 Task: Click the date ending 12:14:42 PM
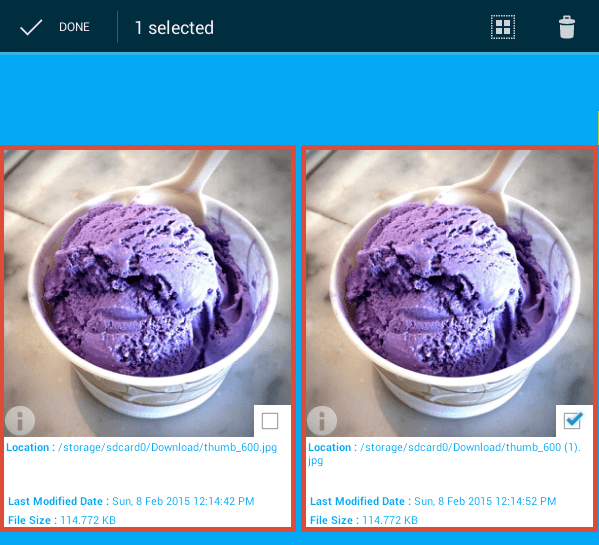pos(183,501)
